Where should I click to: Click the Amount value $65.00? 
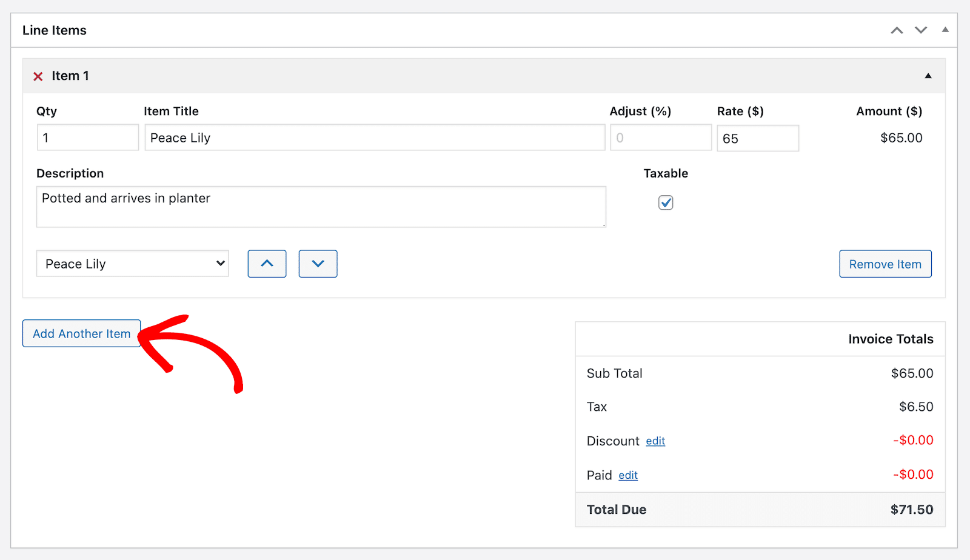pyautogui.click(x=901, y=138)
